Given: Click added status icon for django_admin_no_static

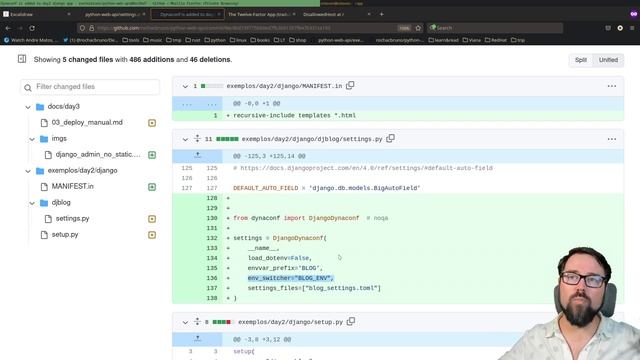Looking at the screenshot, I should [x=152, y=155].
